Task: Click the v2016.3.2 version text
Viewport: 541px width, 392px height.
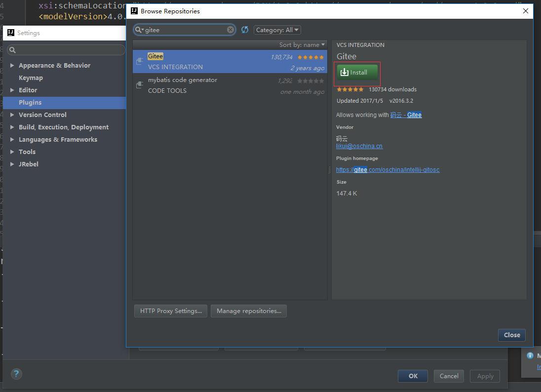Action: tap(401, 101)
